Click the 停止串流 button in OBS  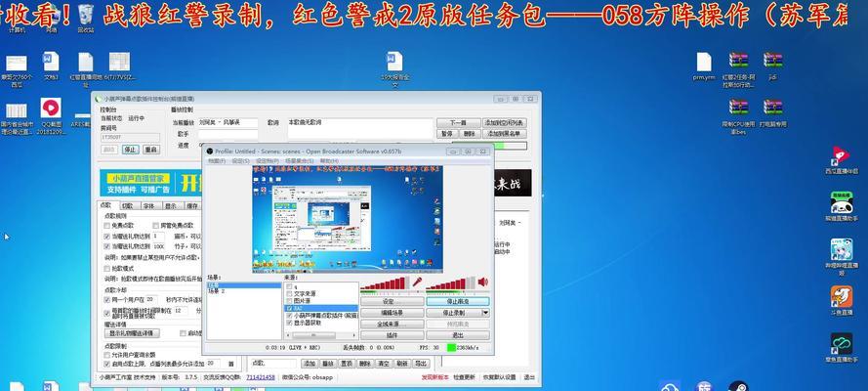458,301
